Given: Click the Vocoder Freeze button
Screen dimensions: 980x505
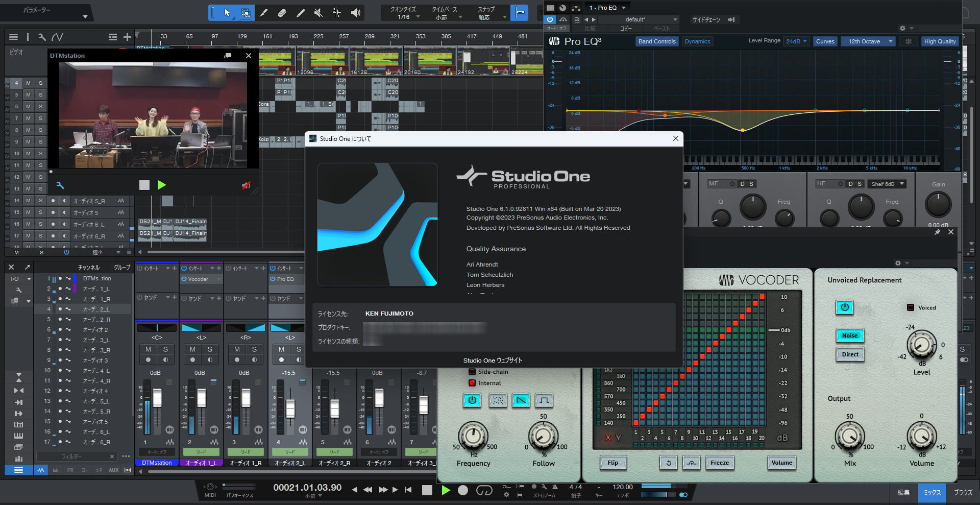Looking at the screenshot, I should 720,463.
